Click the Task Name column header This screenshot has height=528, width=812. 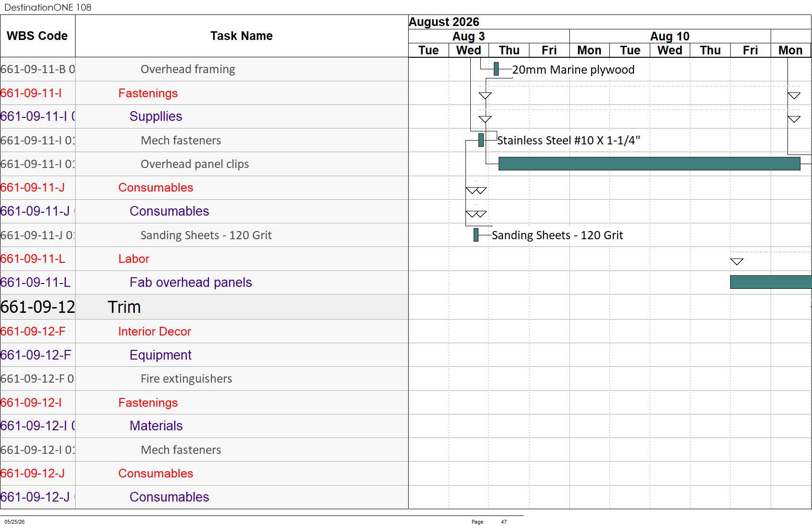(242, 36)
